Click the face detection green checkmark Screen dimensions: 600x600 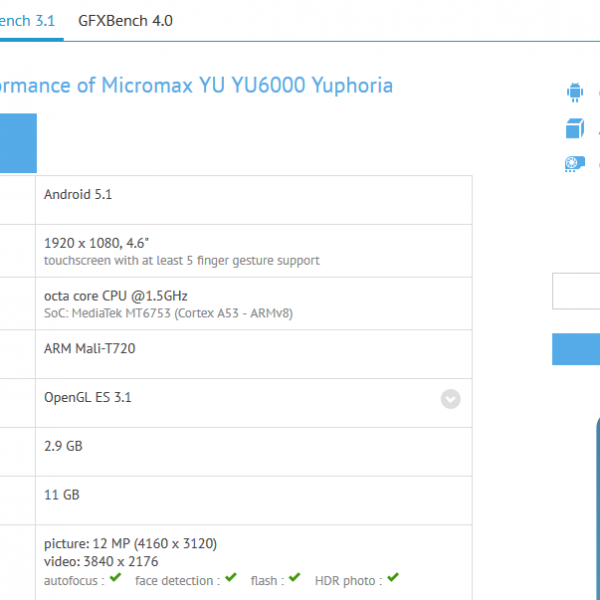click(x=231, y=579)
